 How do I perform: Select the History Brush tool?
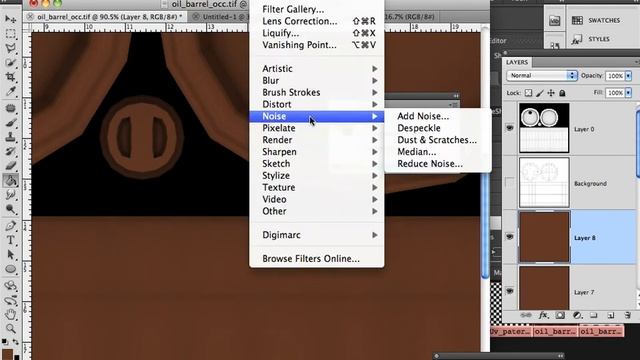(11, 151)
